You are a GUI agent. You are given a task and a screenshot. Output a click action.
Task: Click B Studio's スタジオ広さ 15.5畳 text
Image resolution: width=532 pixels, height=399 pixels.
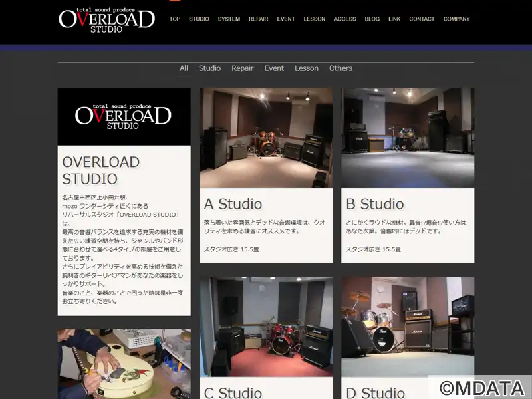coord(373,249)
